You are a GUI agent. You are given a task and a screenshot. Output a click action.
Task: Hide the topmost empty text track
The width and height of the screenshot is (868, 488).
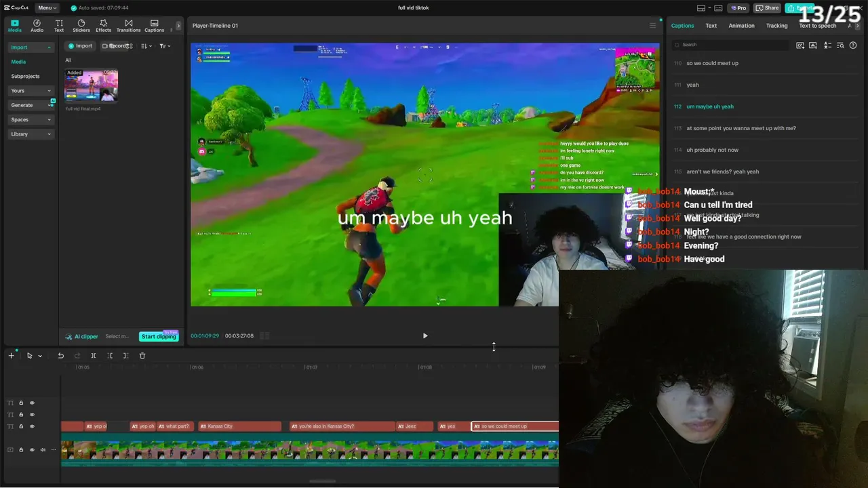[x=32, y=403]
